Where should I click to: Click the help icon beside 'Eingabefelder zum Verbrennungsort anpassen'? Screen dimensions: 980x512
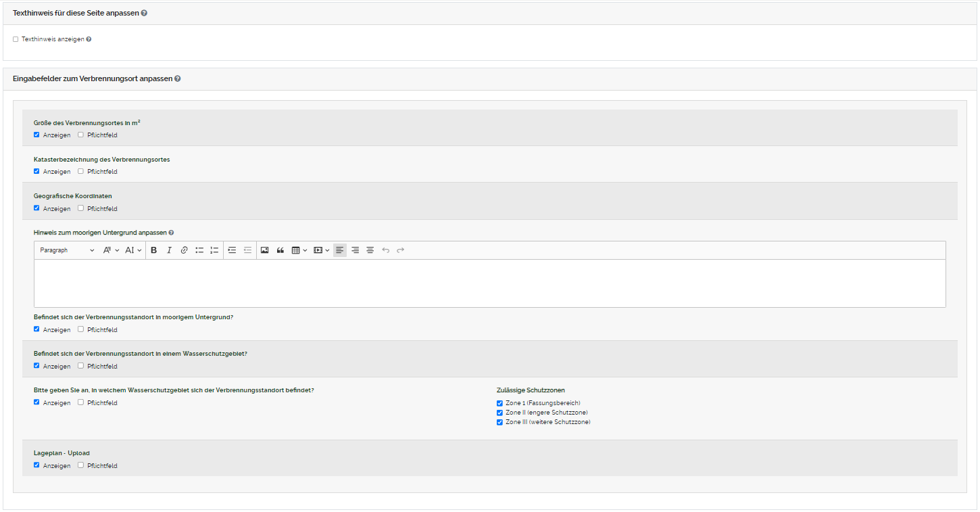coord(178,78)
